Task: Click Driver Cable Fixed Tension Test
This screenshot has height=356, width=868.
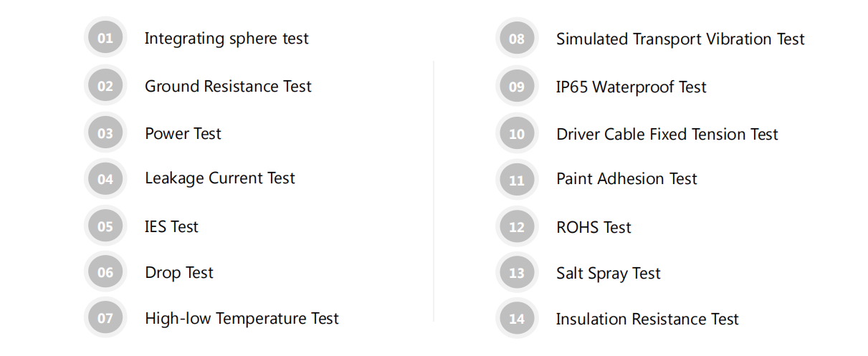Action: 667,135
